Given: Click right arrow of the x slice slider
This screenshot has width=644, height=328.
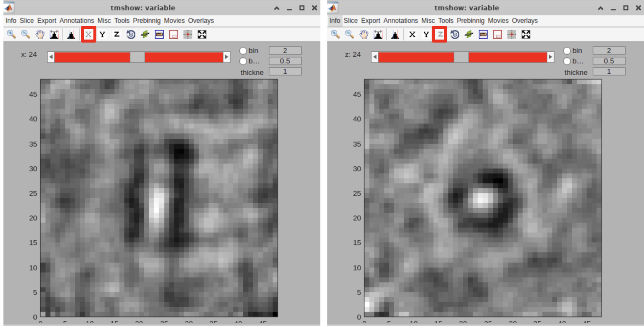Looking at the screenshot, I should pyautogui.click(x=227, y=57).
